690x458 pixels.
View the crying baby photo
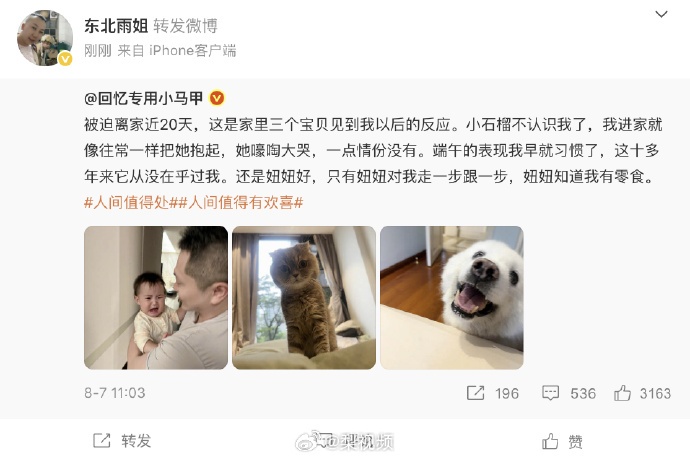pos(156,297)
